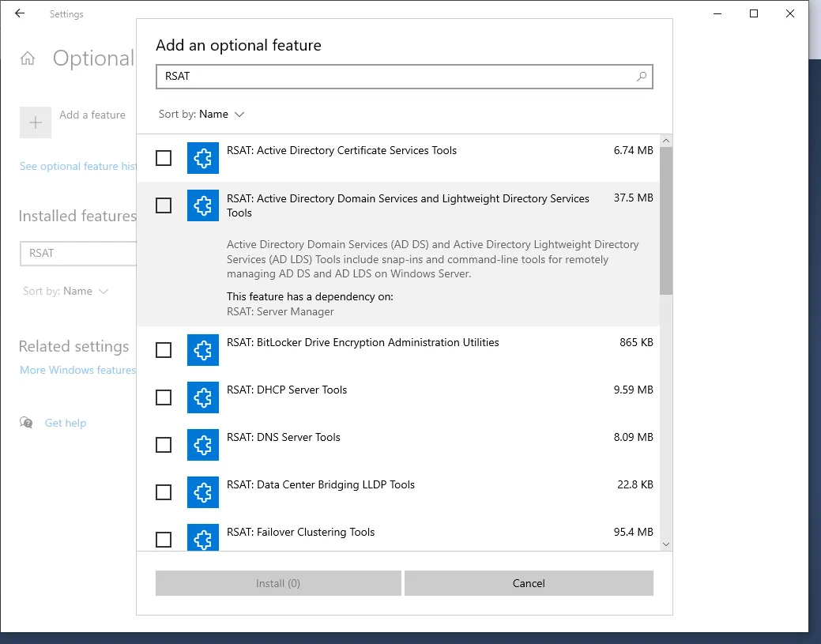The width and height of the screenshot is (821, 644).
Task: Click the back arrow in Settings
Action: 20,13
